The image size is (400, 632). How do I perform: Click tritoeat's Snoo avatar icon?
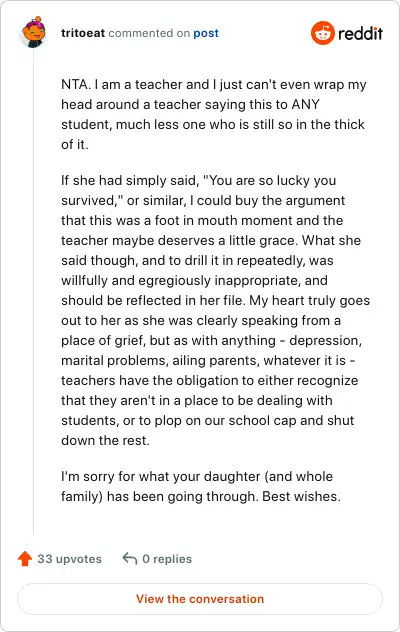(x=33, y=32)
